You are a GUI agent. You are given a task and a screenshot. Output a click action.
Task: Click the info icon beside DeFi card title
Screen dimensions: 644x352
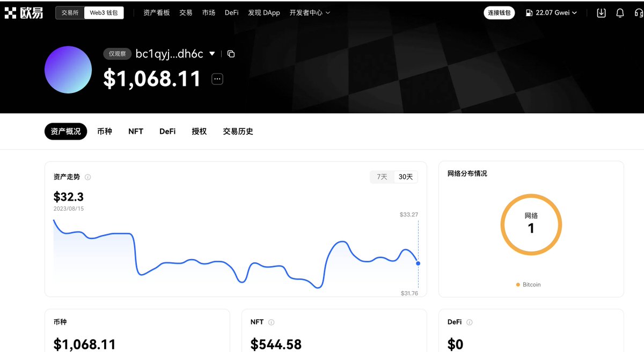(x=470, y=322)
